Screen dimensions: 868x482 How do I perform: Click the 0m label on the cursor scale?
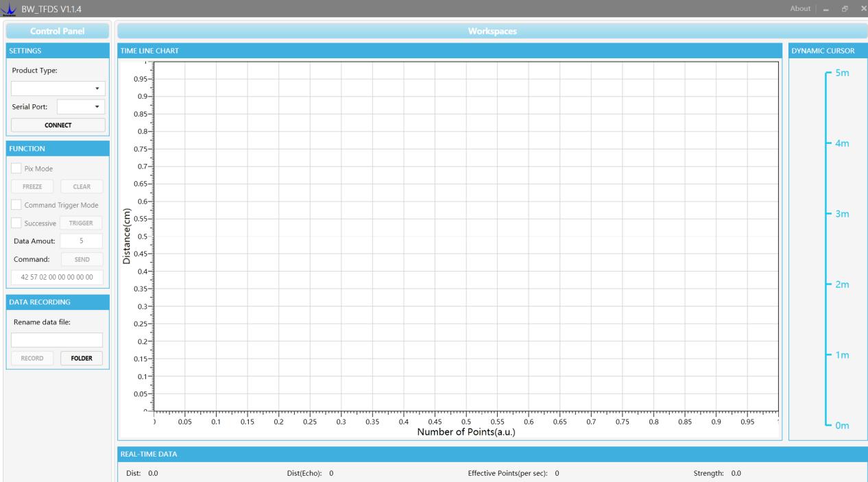[x=843, y=426]
